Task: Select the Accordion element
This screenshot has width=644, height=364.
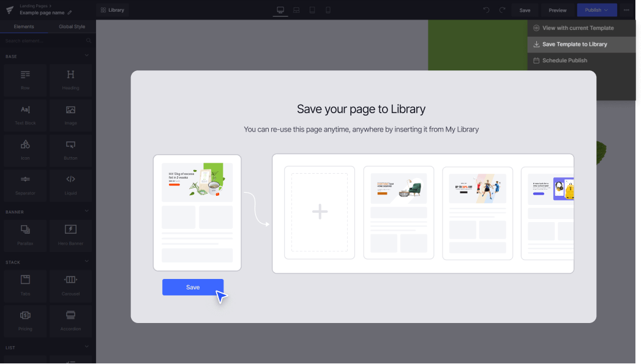Action: (x=70, y=321)
